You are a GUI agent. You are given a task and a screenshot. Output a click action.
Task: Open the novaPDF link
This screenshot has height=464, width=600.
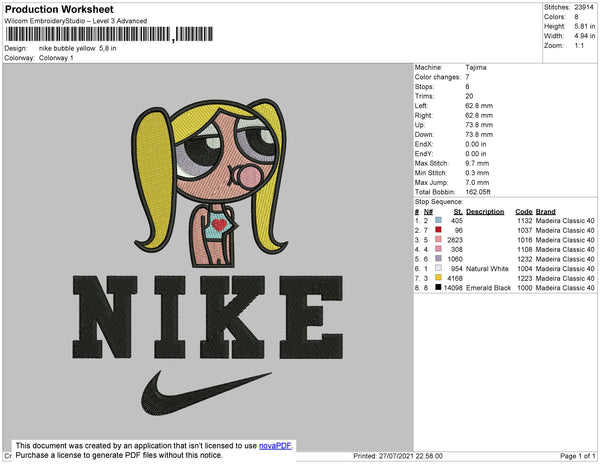coord(275,446)
